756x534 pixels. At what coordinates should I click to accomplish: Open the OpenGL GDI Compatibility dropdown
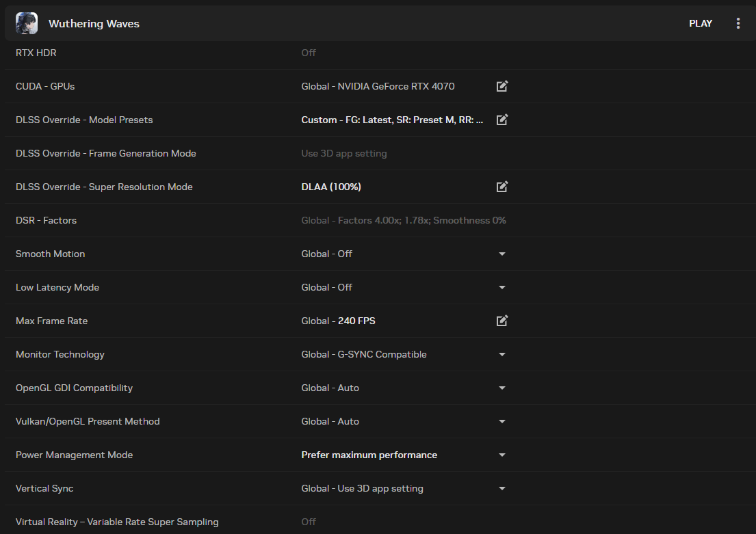[x=502, y=388]
